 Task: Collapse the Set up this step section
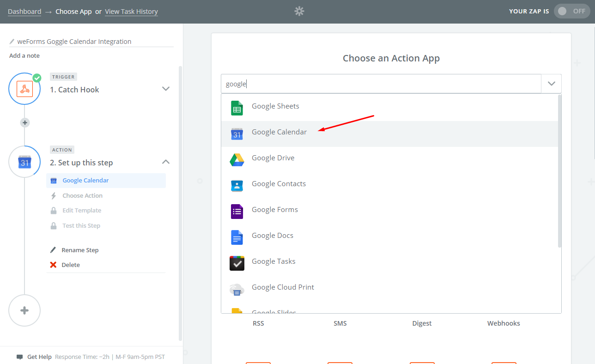point(166,162)
